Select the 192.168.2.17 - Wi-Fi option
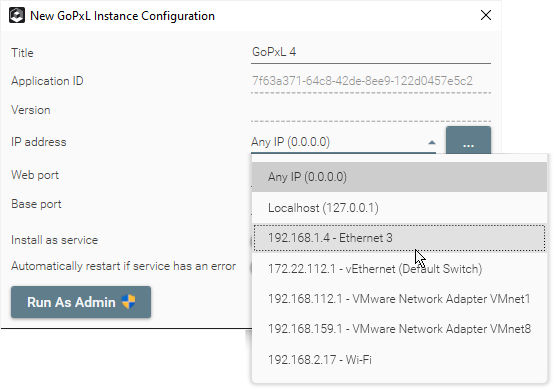 399,360
